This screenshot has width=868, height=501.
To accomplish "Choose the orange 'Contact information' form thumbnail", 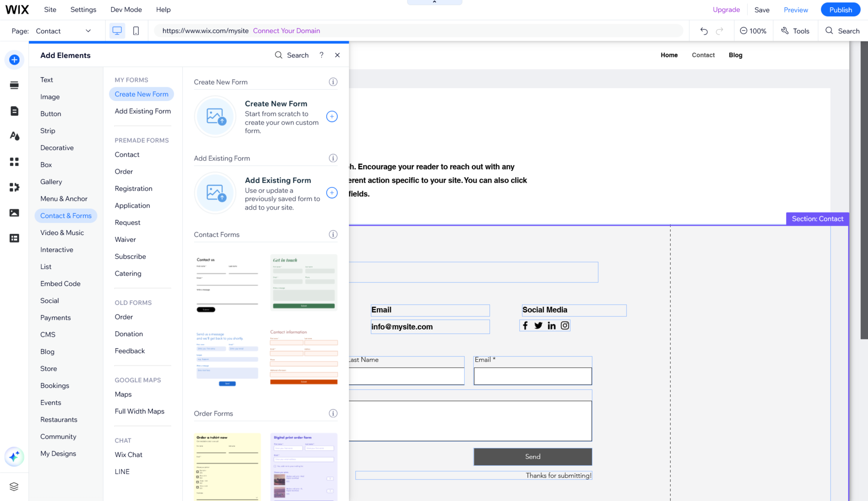I will pyautogui.click(x=304, y=356).
